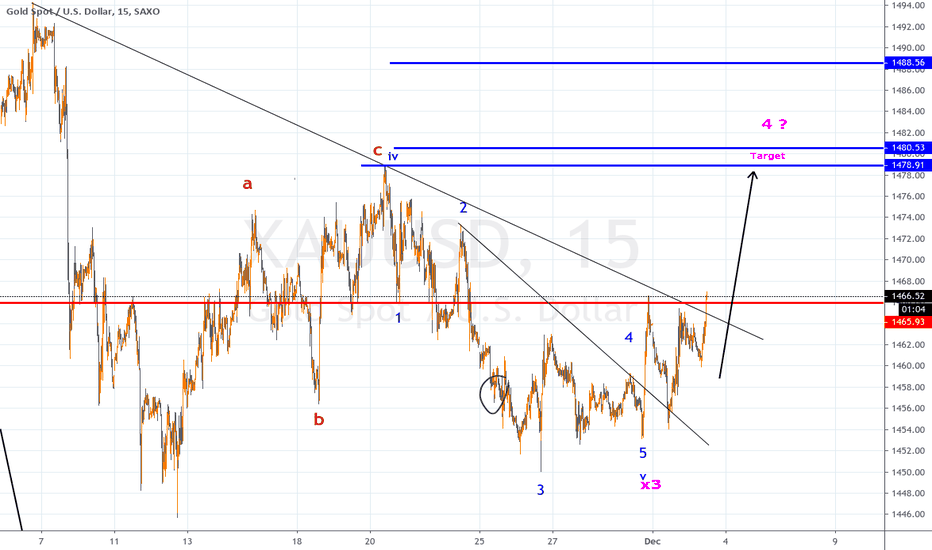Click the blue '4' wave label
Image resolution: width=932 pixels, height=550 pixels.
pos(629,337)
